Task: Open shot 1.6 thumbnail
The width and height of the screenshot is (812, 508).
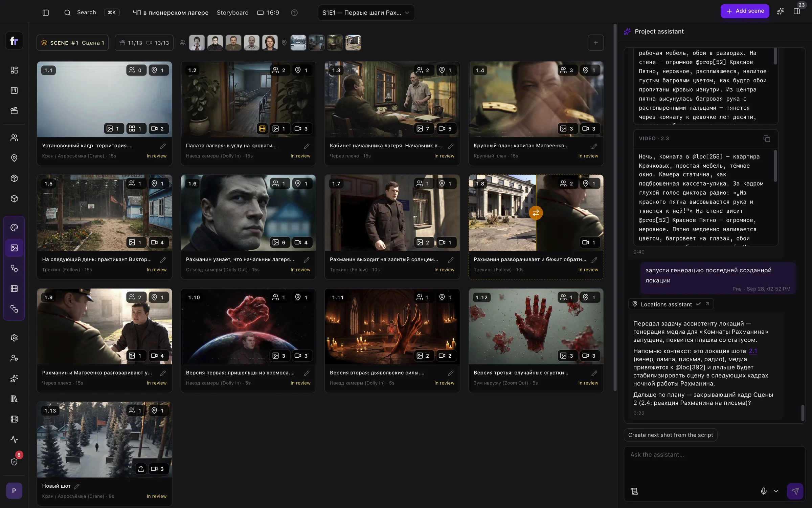Action: tap(248, 213)
